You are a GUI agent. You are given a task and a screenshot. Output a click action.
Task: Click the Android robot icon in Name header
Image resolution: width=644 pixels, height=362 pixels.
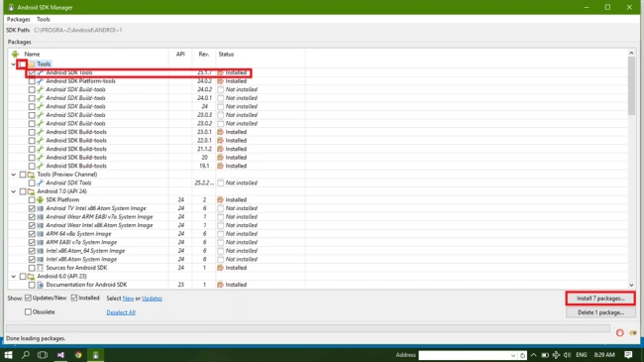click(15, 54)
